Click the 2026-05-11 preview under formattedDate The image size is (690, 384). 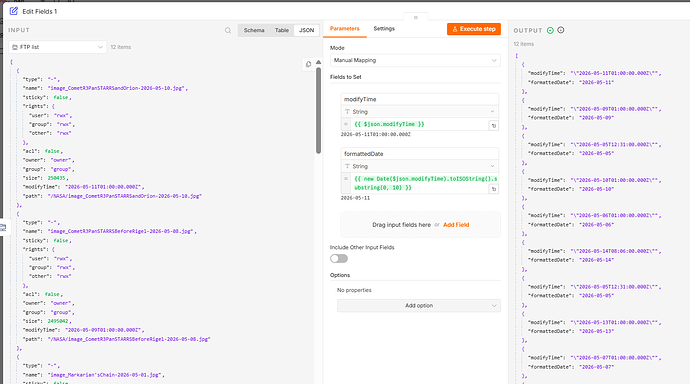pos(355,198)
